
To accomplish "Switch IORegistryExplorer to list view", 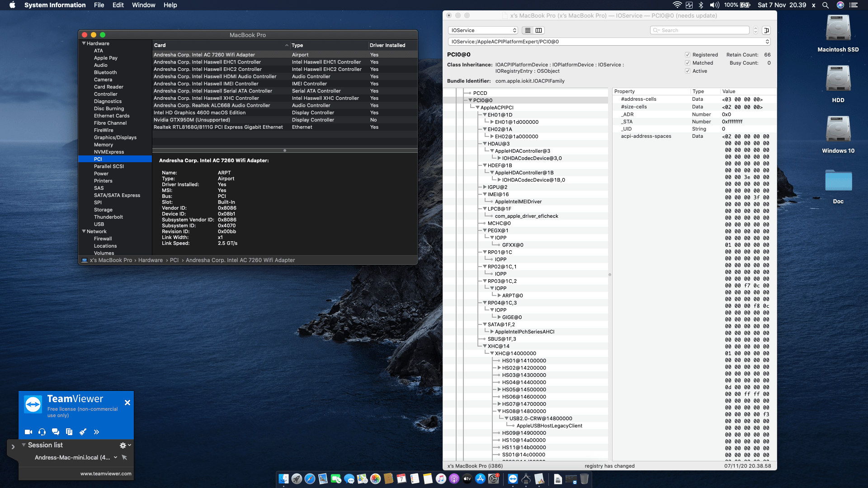I will pyautogui.click(x=527, y=30).
